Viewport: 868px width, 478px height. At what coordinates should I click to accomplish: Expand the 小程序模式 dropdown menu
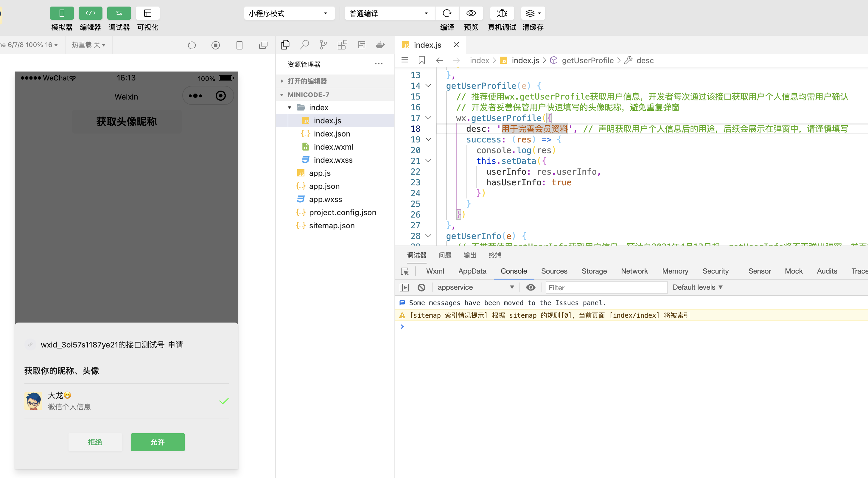coord(289,13)
